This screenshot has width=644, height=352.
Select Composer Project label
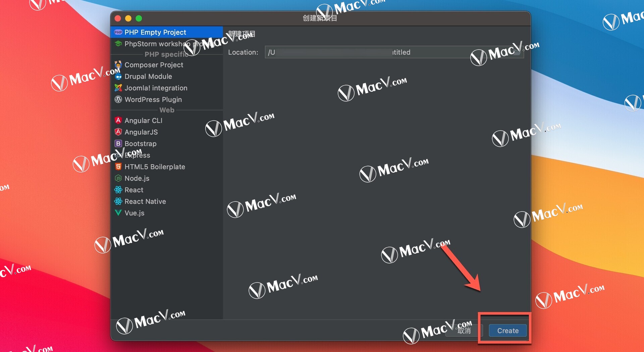tap(154, 65)
